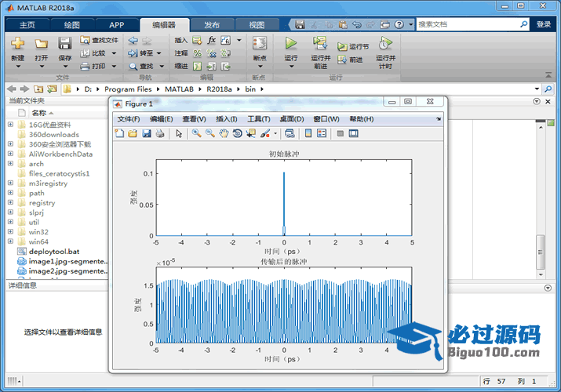The image size is (561, 392).
Task: Toggle the Insert Colorbar button in Figure toolbar
Action: pos(308,133)
